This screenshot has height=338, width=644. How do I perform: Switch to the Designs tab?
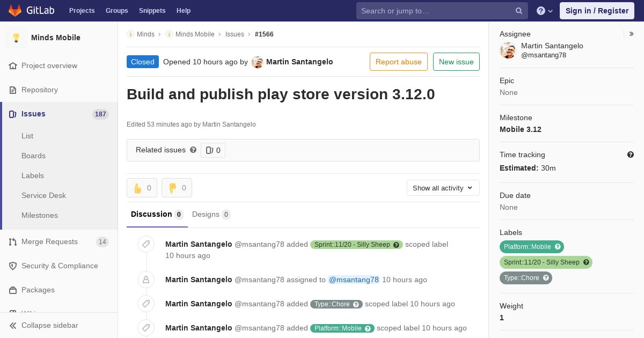(x=211, y=214)
